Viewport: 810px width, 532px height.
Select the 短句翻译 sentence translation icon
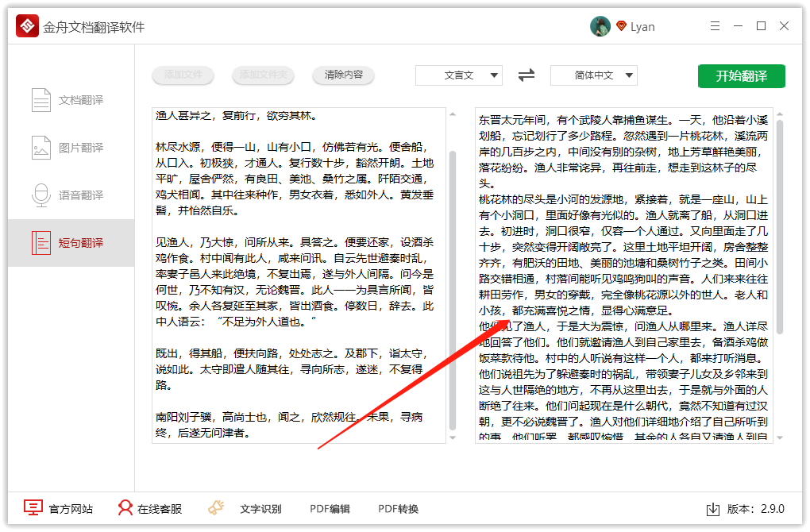coord(40,243)
